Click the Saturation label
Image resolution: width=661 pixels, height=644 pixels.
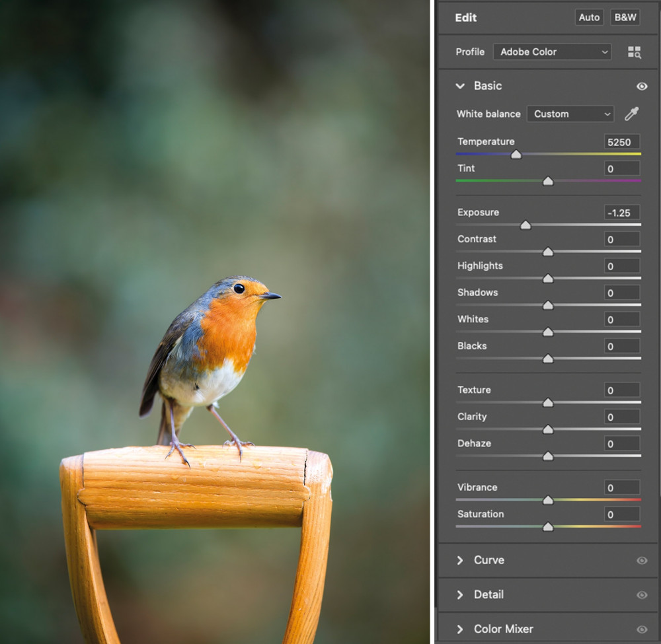click(481, 514)
